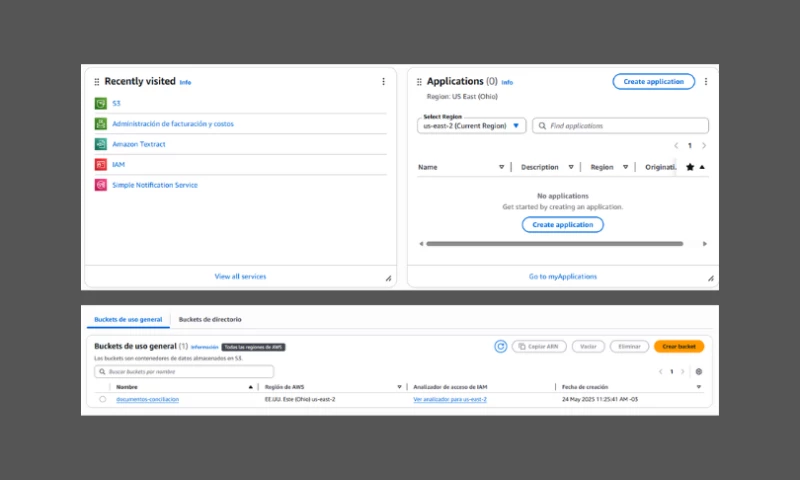
Task: Grab the Applications widget drag handle
Action: [419, 82]
